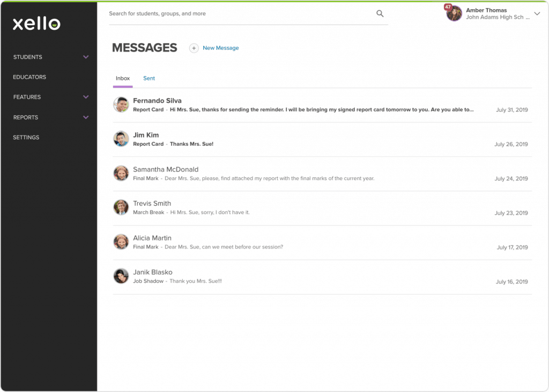Click the search magnifier icon

[x=380, y=14]
